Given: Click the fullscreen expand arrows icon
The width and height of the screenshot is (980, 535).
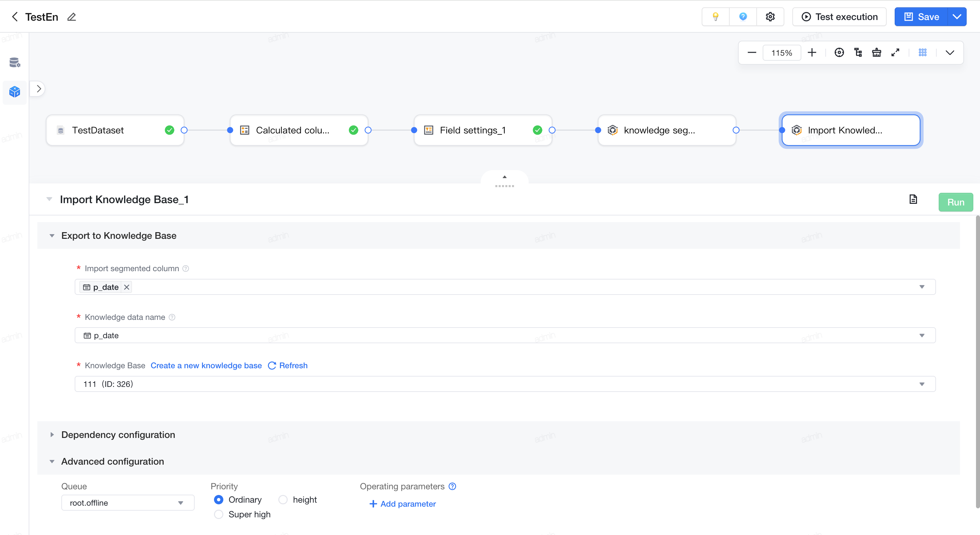Looking at the screenshot, I should click(895, 53).
